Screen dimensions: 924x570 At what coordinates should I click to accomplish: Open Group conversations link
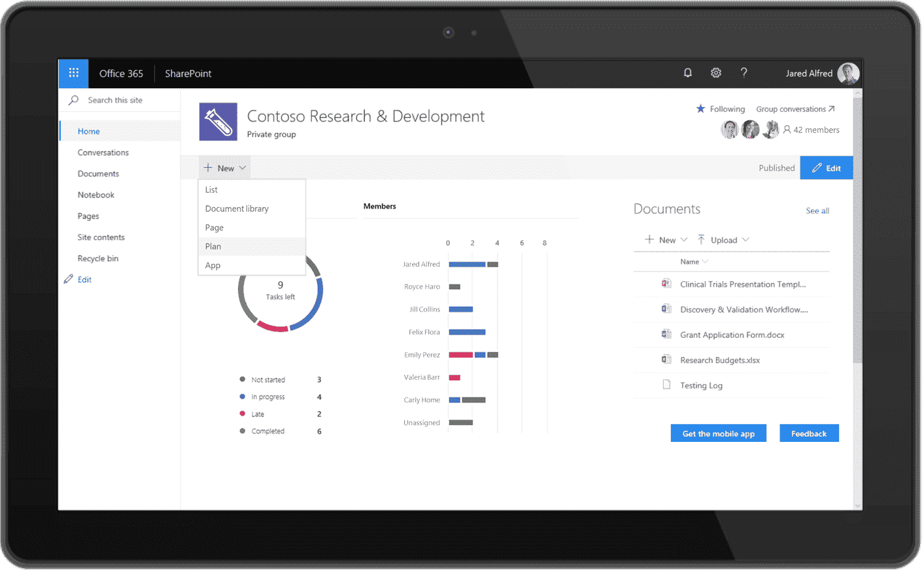tap(795, 109)
